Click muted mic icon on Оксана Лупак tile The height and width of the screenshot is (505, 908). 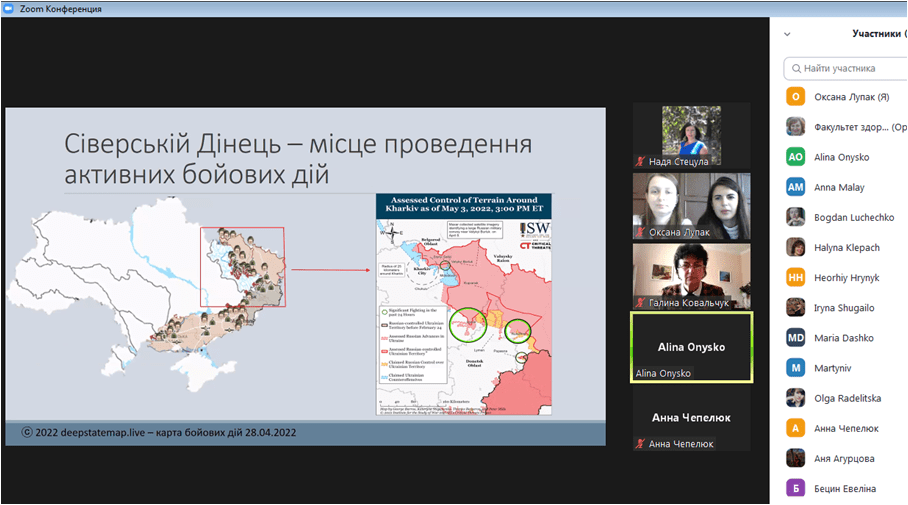640,232
